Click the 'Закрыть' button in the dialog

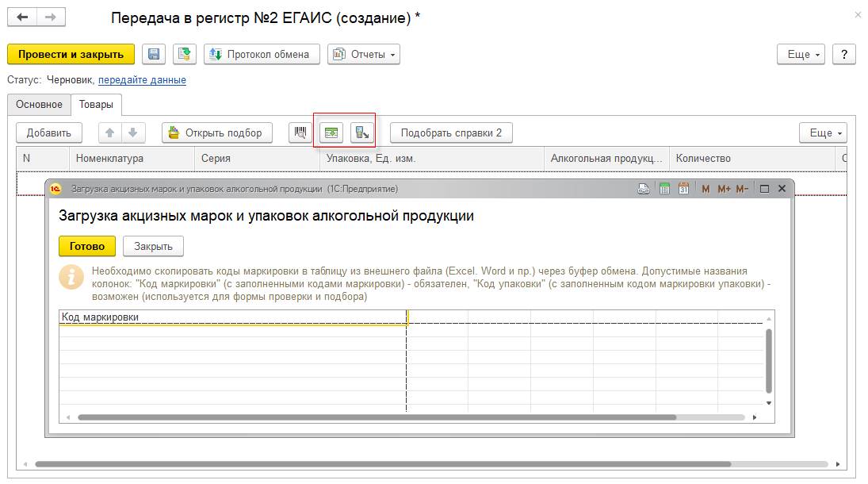[153, 246]
